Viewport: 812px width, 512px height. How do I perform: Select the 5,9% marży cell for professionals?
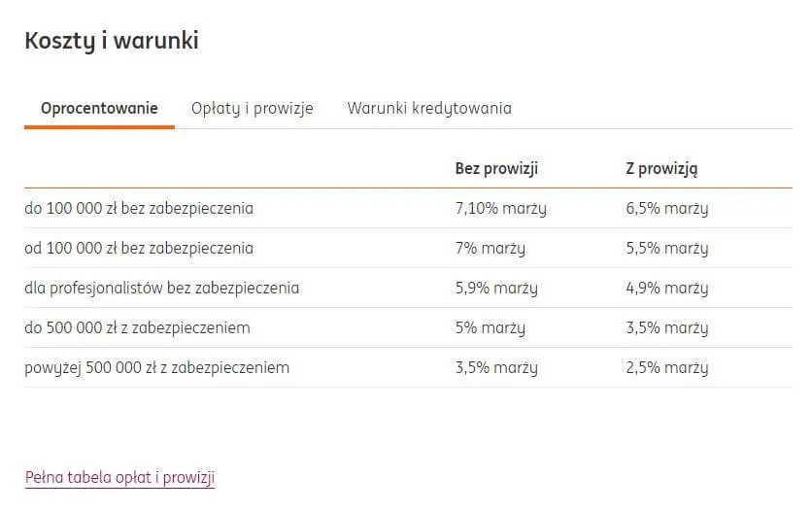495,288
